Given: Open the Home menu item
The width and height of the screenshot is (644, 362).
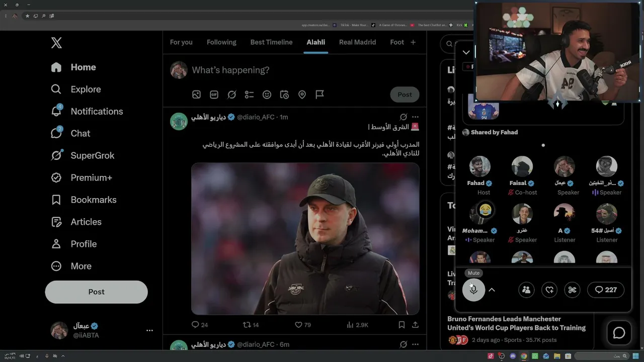Looking at the screenshot, I should 73,67.
